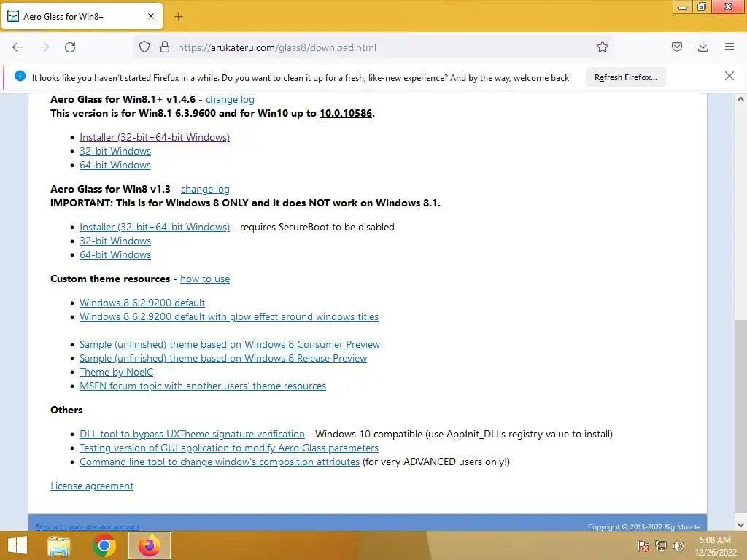This screenshot has height=560, width=747.
Task: Open default with glow effect theme link
Action: (228, 316)
